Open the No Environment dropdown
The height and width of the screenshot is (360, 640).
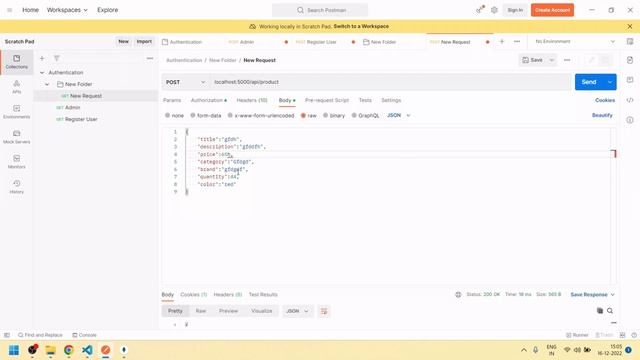tap(575, 41)
